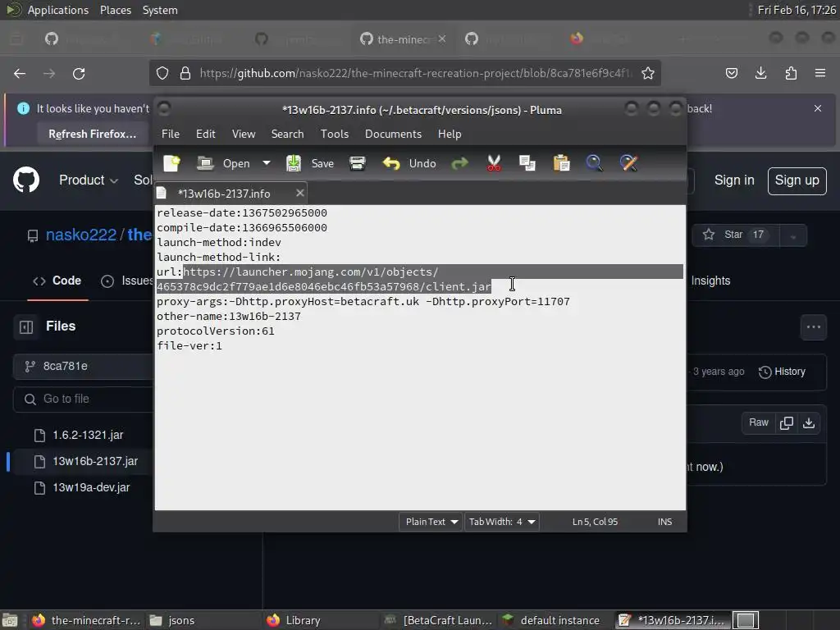The image size is (840, 630).
Task: Open 13w19a-dev.jar in file tree
Action: point(91,487)
